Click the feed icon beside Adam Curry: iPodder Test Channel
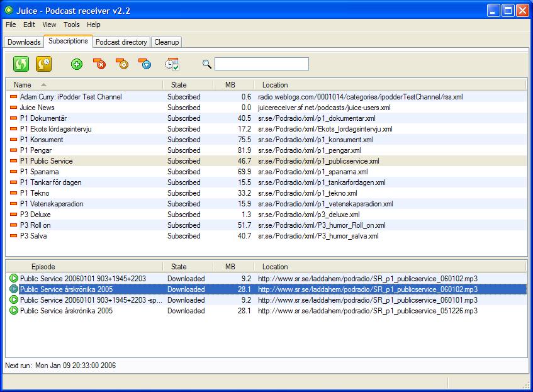This screenshot has height=392, width=533. [x=14, y=97]
